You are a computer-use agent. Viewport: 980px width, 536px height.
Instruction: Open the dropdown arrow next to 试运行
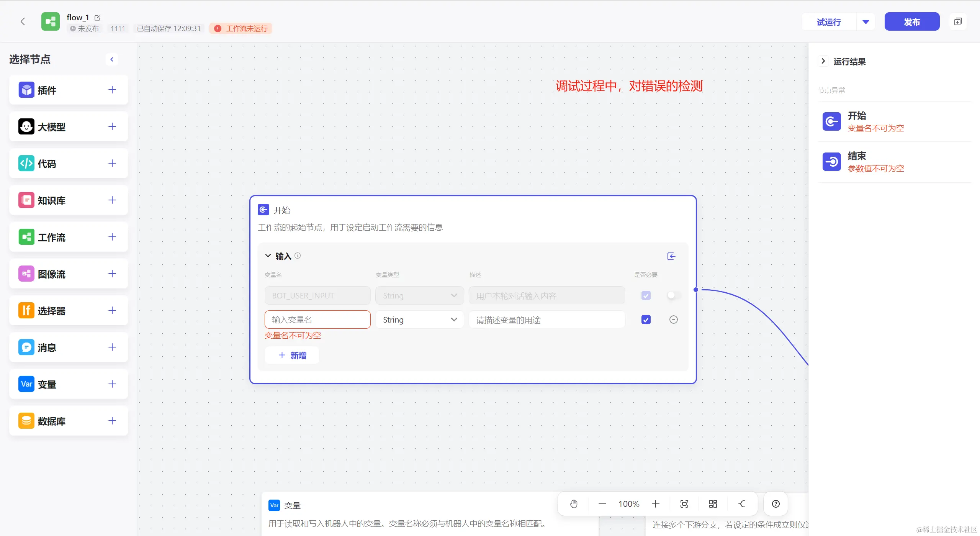[865, 22]
